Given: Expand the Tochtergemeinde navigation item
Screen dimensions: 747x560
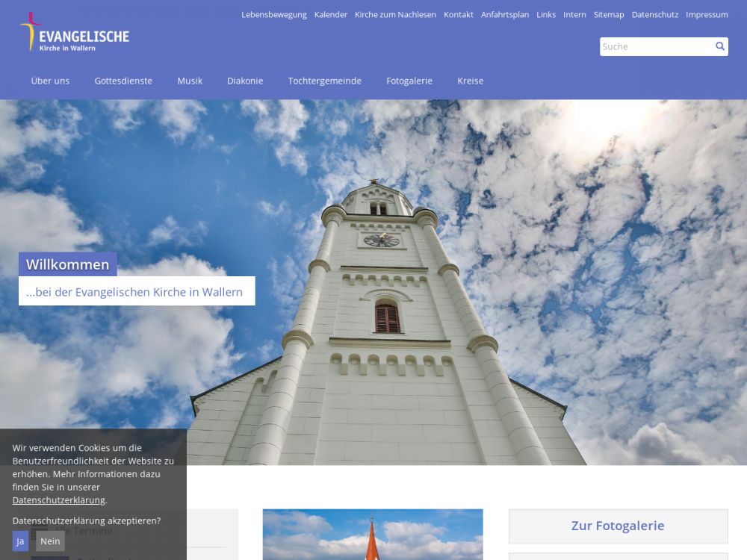Looking at the screenshot, I should [x=324, y=81].
